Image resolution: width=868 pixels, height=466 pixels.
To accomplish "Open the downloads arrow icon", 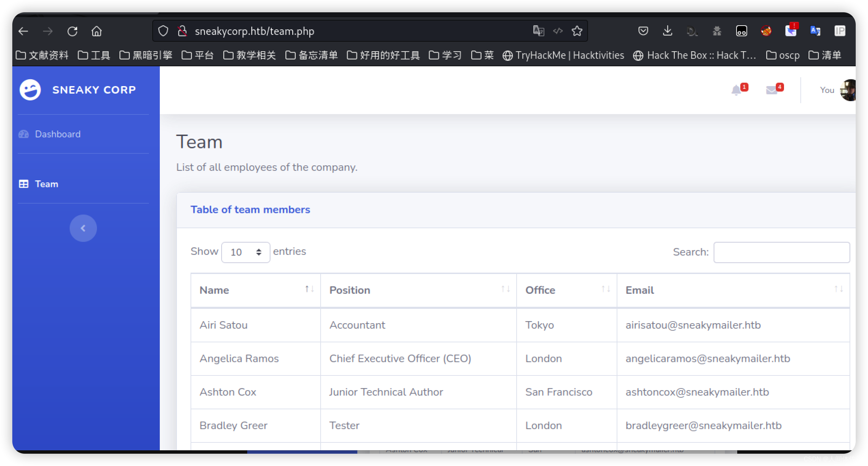I will click(667, 31).
